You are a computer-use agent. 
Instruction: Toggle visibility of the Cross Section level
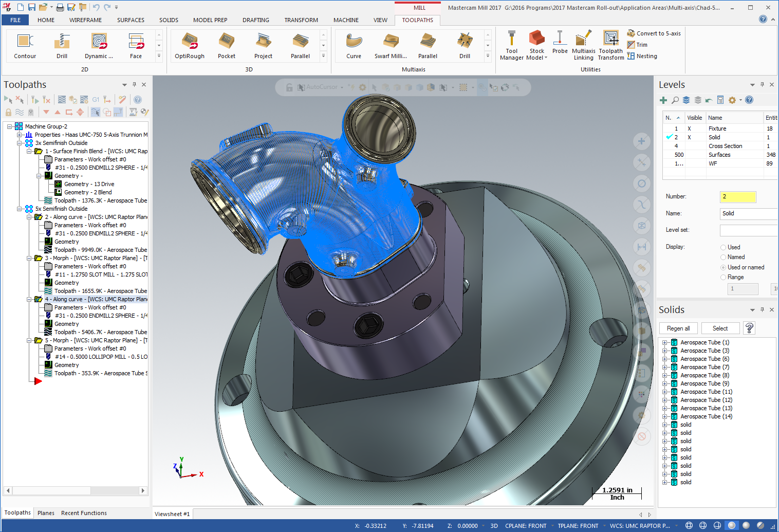[695, 146]
